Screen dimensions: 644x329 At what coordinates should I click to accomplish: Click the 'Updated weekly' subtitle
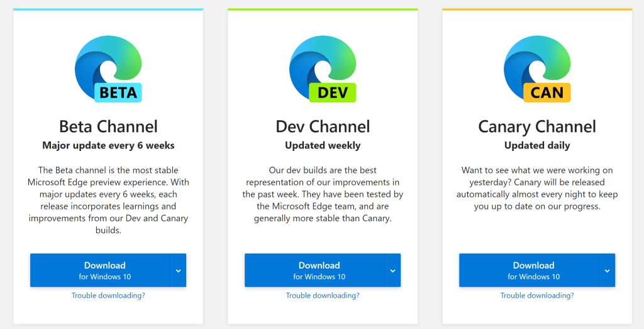(x=323, y=145)
